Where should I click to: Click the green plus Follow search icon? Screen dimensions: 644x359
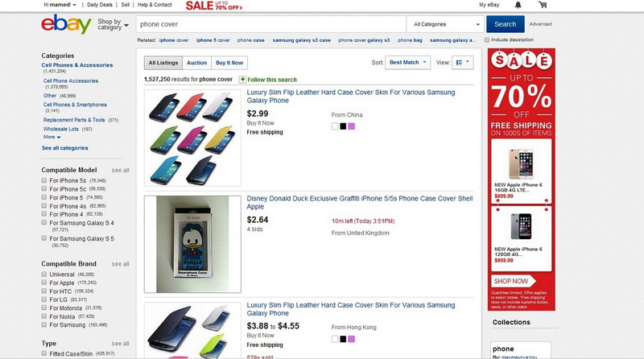pos(242,80)
